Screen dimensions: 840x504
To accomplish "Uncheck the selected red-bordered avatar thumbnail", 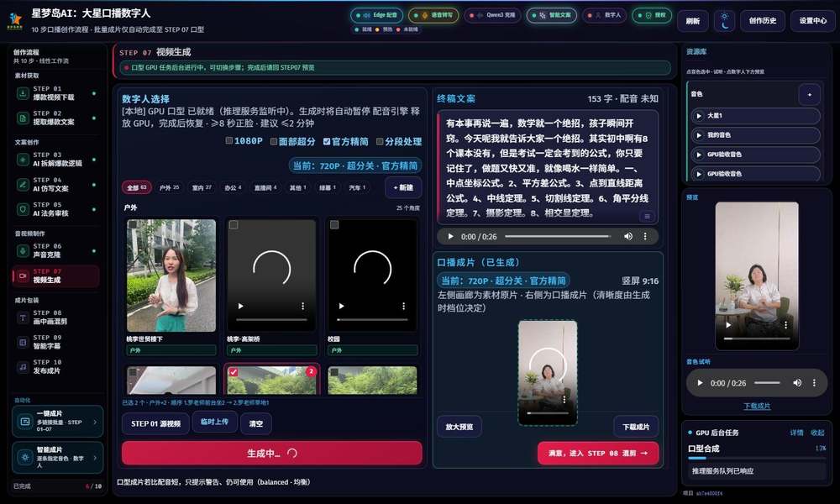I will coord(234,372).
